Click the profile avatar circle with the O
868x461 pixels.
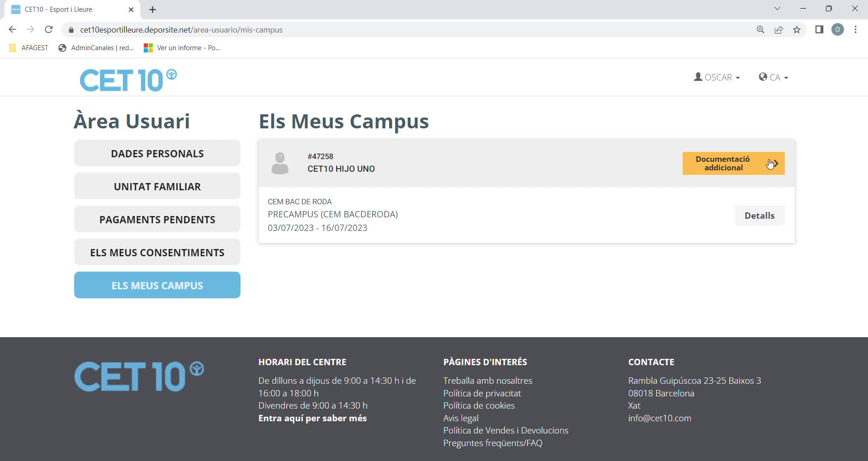pos(838,29)
